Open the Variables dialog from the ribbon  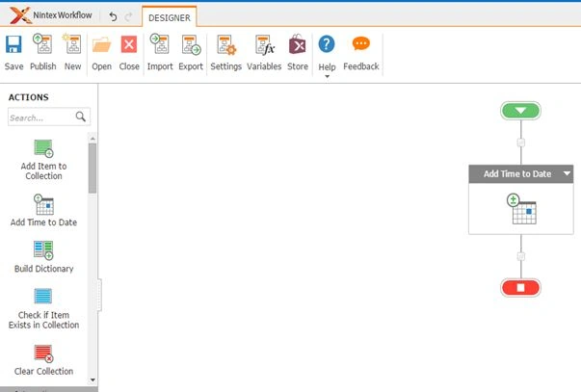(265, 45)
